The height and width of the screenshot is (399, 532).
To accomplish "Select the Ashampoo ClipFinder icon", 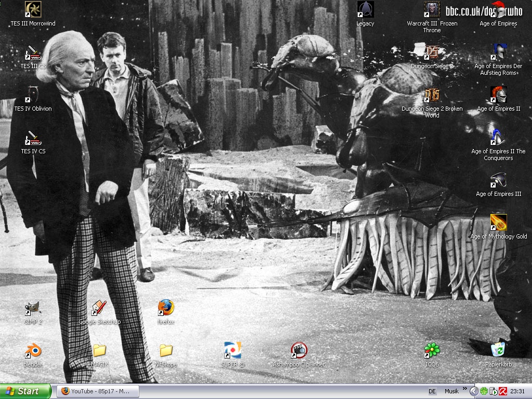I will (x=299, y=351).
